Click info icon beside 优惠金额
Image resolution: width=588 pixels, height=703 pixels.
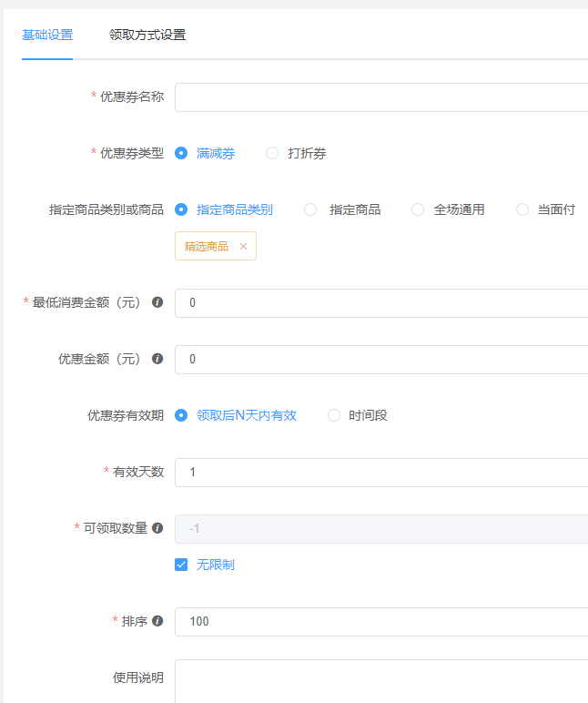(157, 359)
